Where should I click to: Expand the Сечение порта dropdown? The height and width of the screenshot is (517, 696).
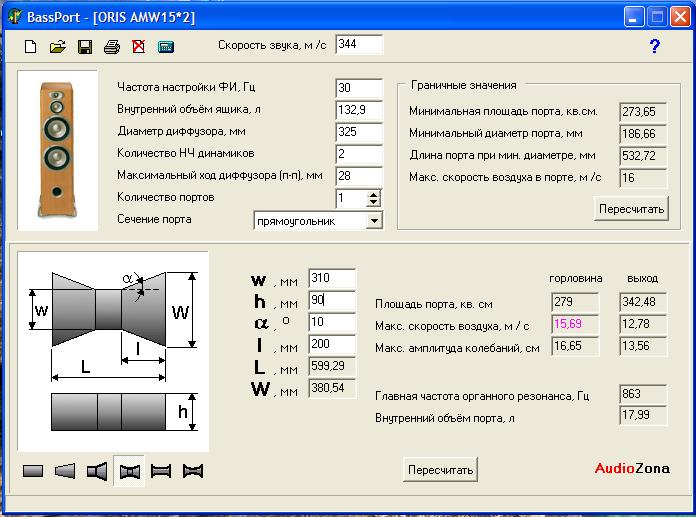click(x=374, y=220)
